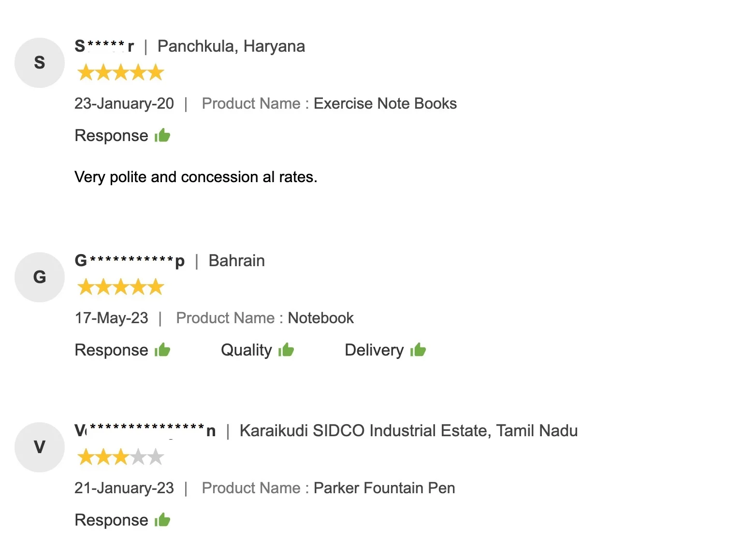
Task: Click thumbs-up beside Response in Panchkula review
Action: tap(163, 135)
